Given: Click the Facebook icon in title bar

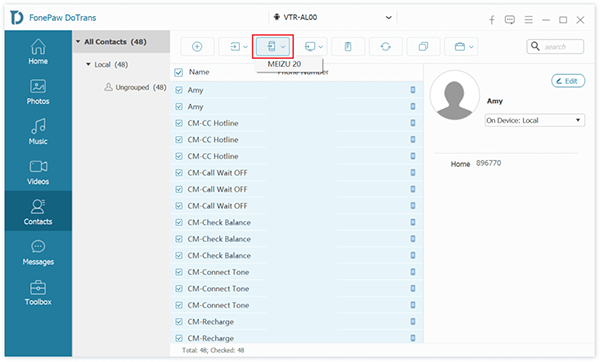Looking at the screenshot, I should pos(492,20).
